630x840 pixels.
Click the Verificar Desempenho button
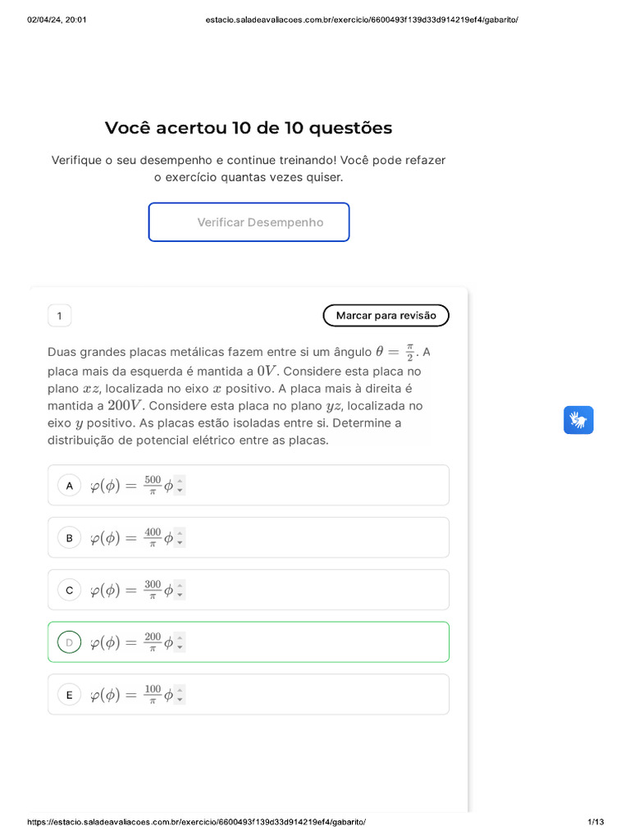(x=249, y=222)
